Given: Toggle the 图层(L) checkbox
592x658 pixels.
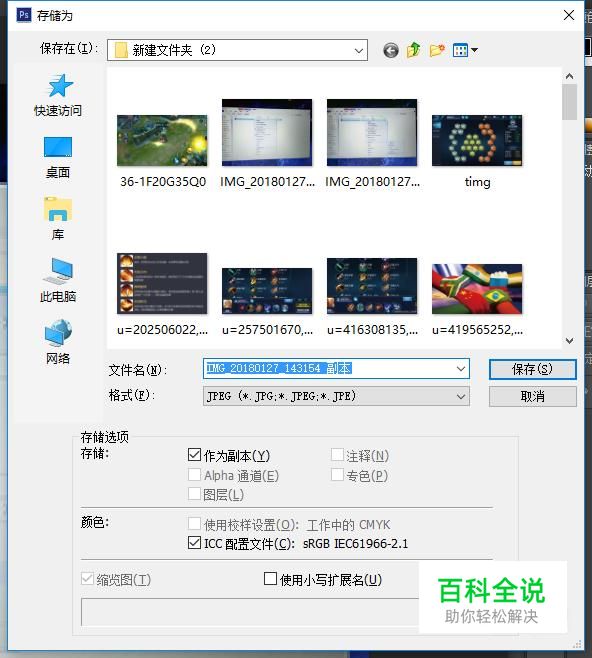Looking at the screenshot, I should pos(194,494).
